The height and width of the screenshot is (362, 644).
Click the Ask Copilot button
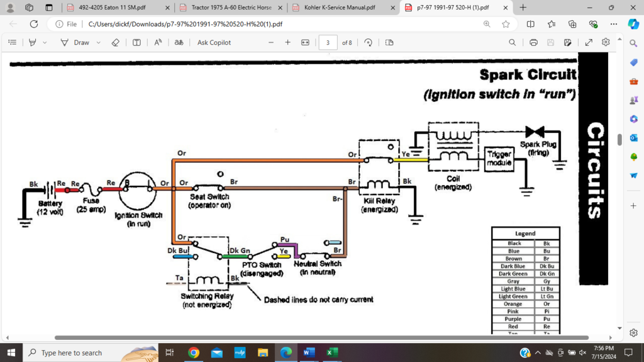(214, 42)
